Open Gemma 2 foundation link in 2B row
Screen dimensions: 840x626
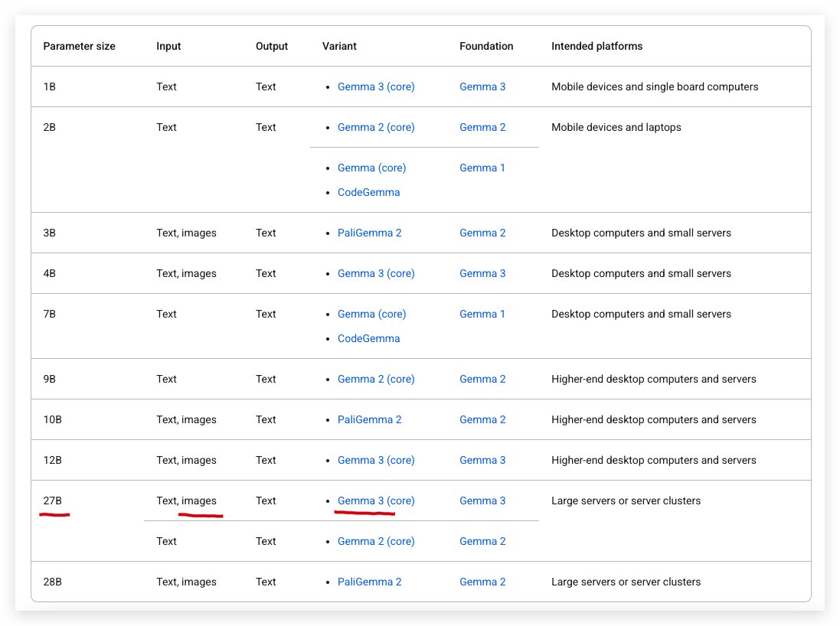click(482, 128)
